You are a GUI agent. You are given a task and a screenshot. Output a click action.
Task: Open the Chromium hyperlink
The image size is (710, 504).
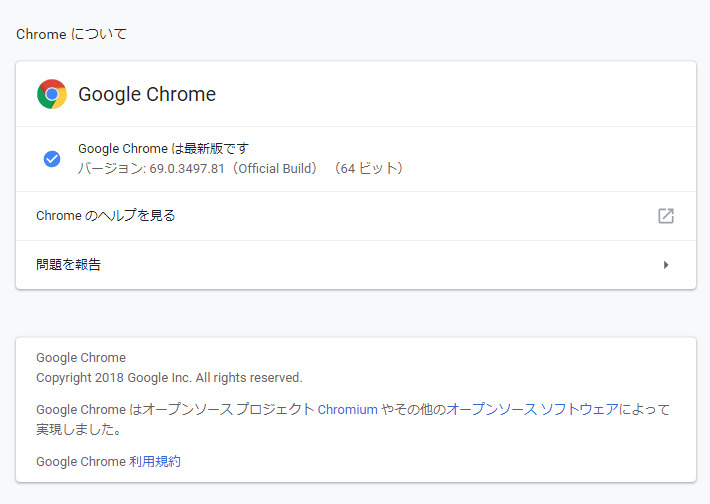click(348, 410)
